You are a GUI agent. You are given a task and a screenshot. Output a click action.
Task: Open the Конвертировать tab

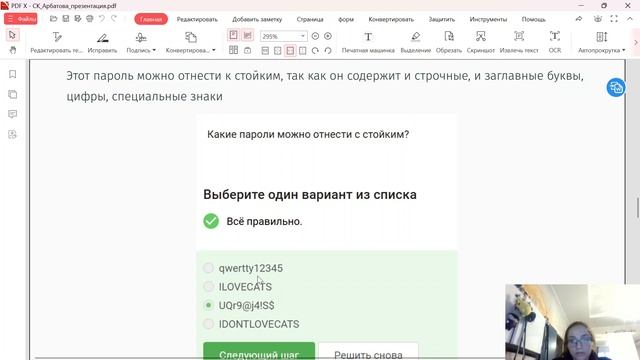(391, 19)
